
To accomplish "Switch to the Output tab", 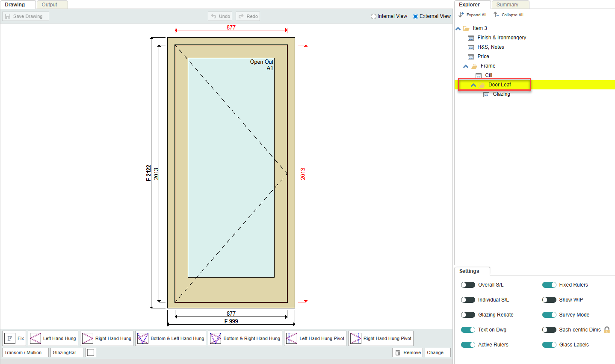I will [x=49, y=5].
